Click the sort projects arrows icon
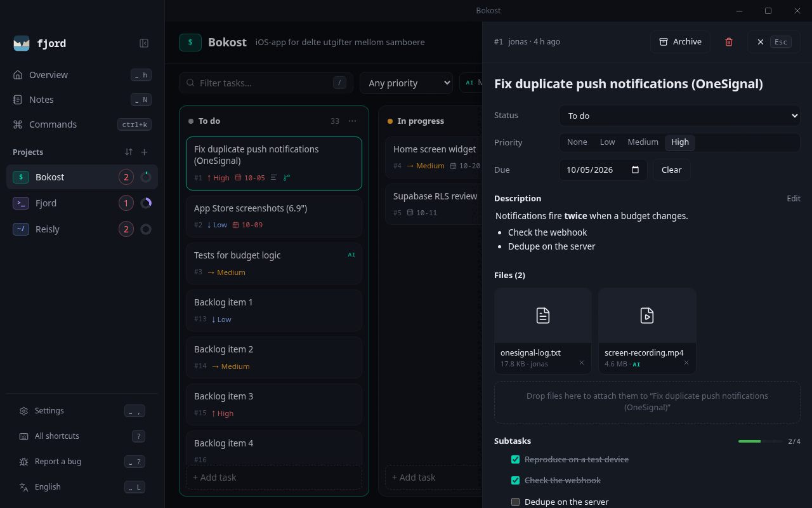812x508 pixels. (129, 152)
